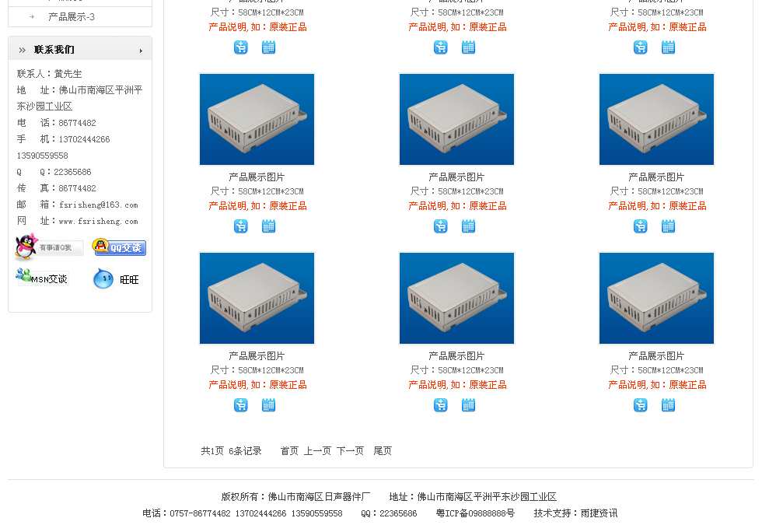Open the 雨捷资讯 technical support link
This screenshot has height=532, width=762.
click(599, 513)
